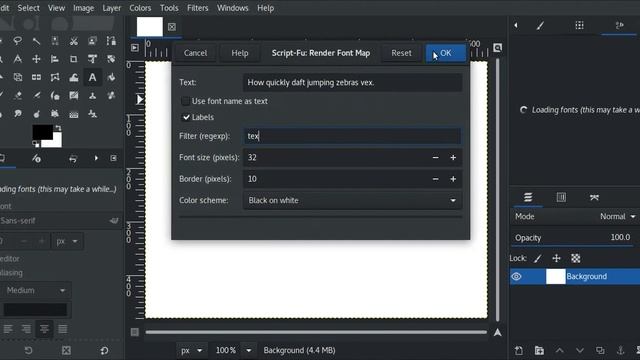The width and height of the screenshot is (640, 360).
Task: Reset tool options to defaults
Action: pyautogui.click(x=104, y=350)
